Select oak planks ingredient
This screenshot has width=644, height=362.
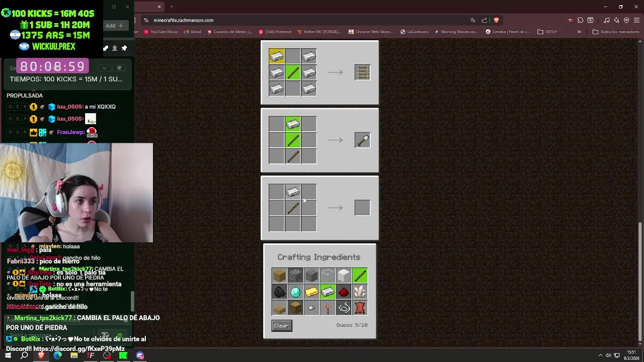(279, 276)
